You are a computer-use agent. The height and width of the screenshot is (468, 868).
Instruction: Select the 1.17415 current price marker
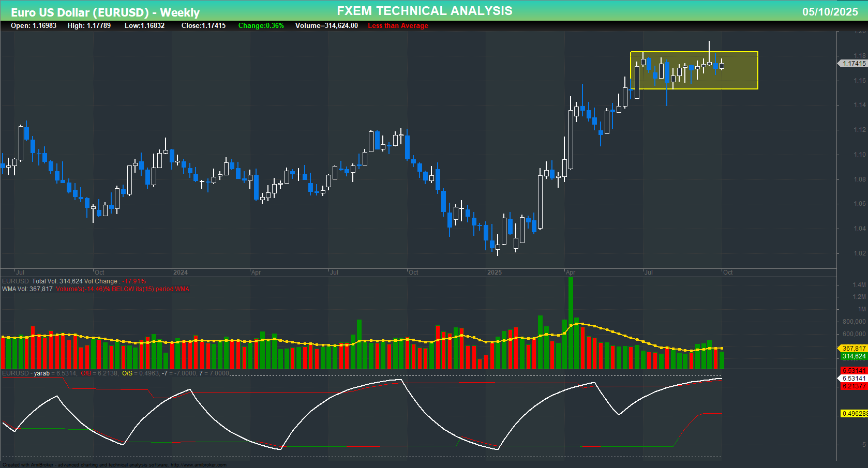click(x=852, y=63)
